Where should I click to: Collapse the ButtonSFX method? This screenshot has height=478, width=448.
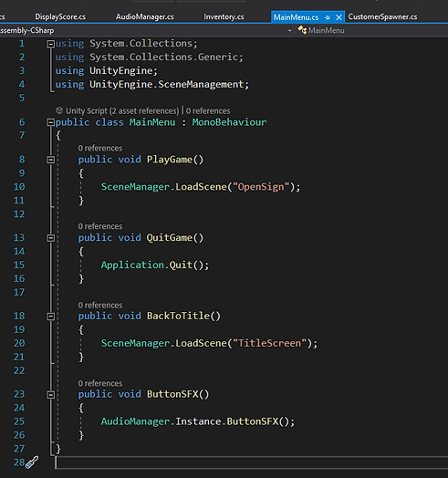point(50,394)
